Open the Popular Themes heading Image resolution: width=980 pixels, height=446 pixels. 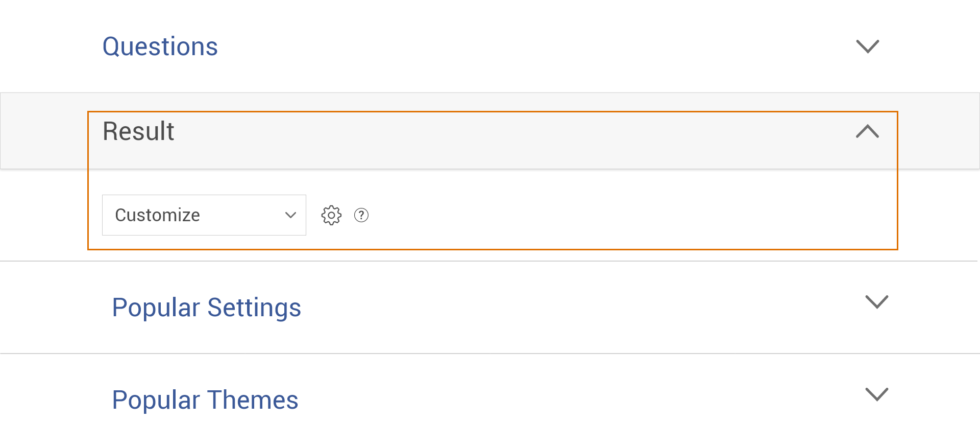[205, 400]
